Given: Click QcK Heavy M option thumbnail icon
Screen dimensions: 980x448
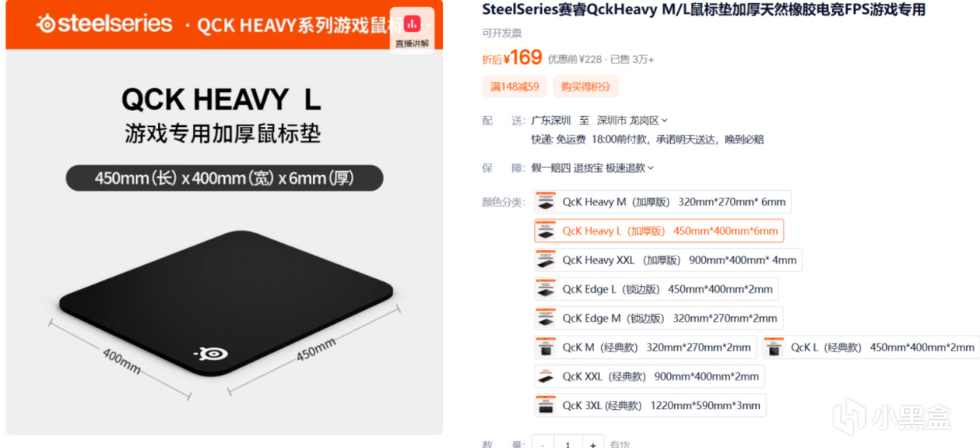Looking at the screenshot, I should [546, 202].
